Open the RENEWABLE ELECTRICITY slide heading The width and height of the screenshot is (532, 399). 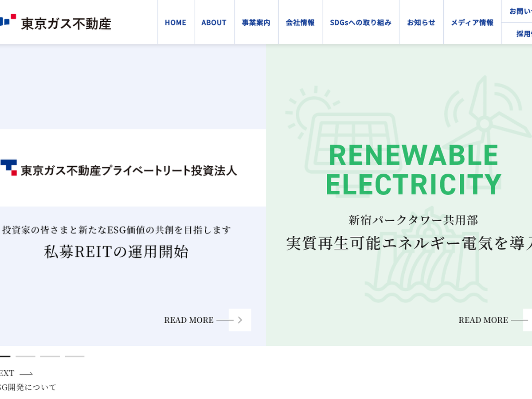point(413,169)
